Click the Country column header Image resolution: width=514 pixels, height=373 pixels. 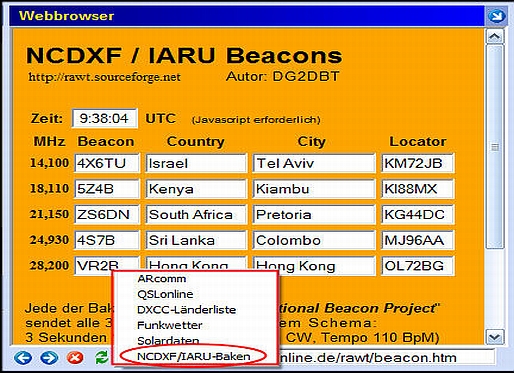pyautogui.click(x=196, y=141)
